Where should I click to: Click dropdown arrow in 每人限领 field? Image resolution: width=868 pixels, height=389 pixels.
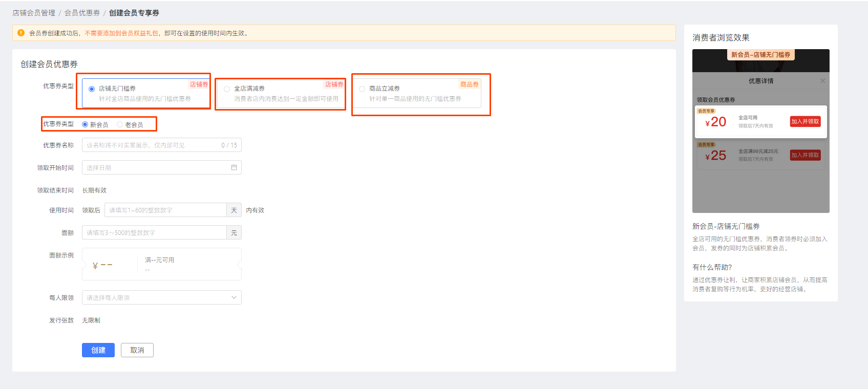234,297
